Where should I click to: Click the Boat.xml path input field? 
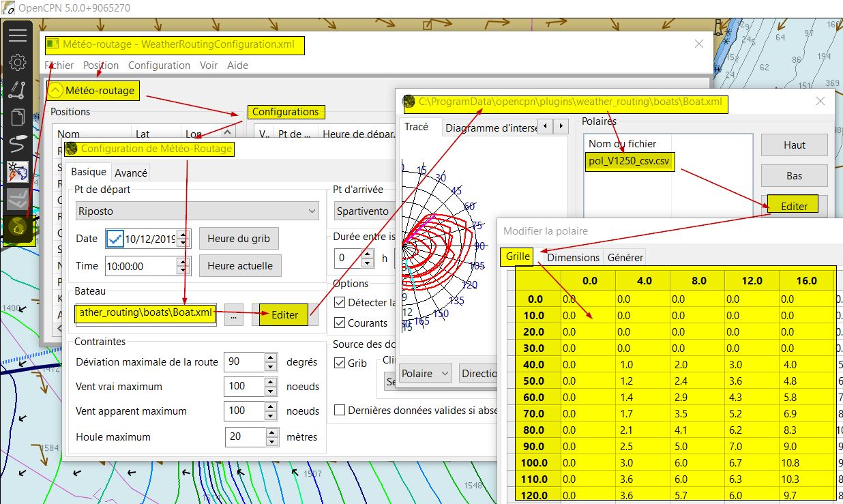(x=146, y=314)
